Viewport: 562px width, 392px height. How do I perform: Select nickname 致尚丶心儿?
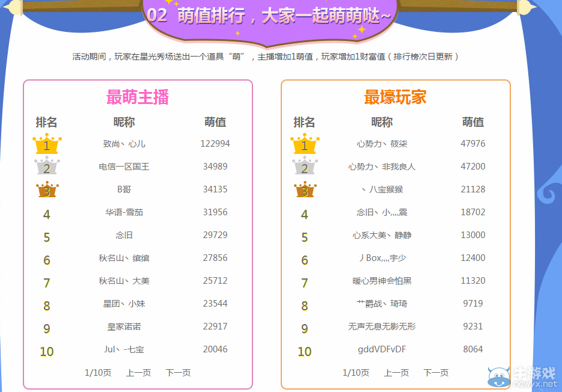point(124,144)
